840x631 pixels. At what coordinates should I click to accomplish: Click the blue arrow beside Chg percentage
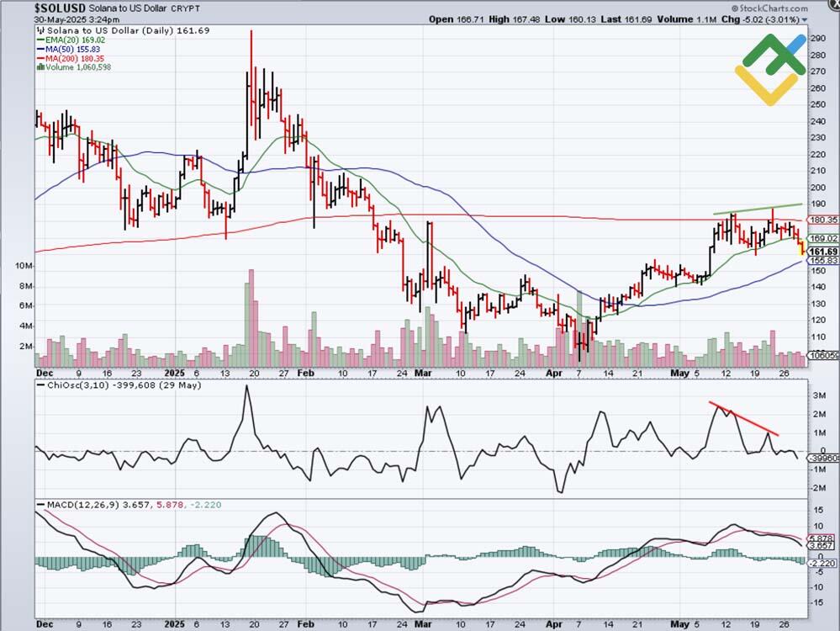[804, 19]
